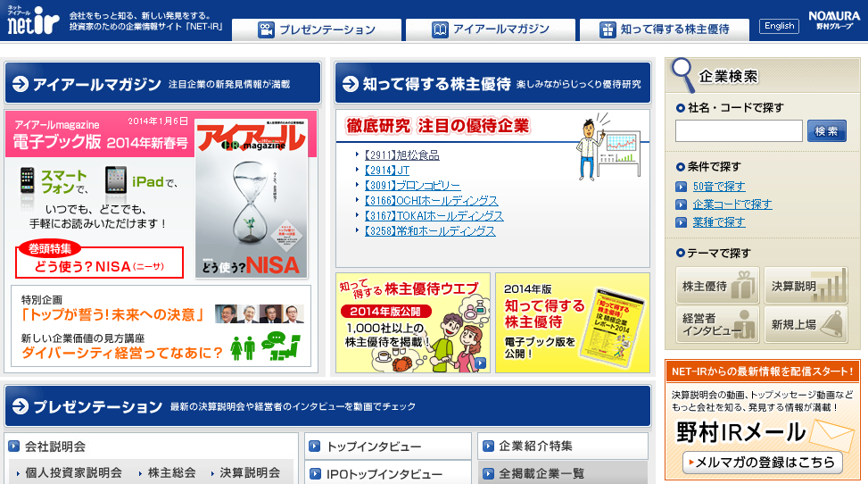The height and width of the screenshot is (484, 868).
Task: Open the 【2911】旭松食品 link
Action: [402, 155]
